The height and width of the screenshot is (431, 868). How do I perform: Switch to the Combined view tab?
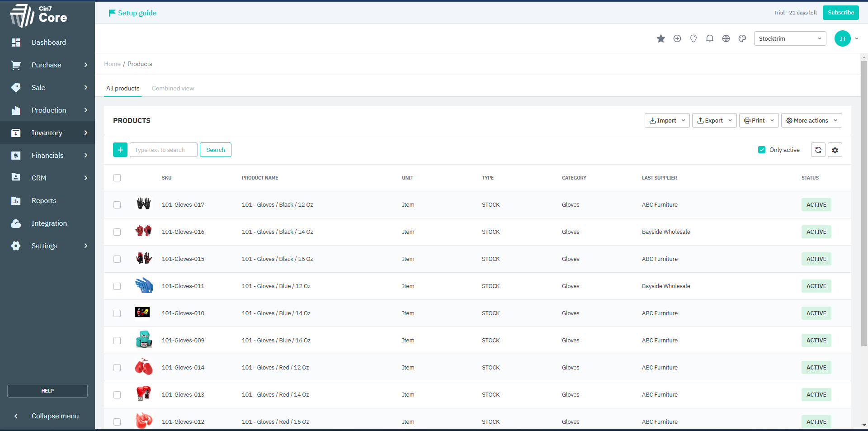coord(173,88)
